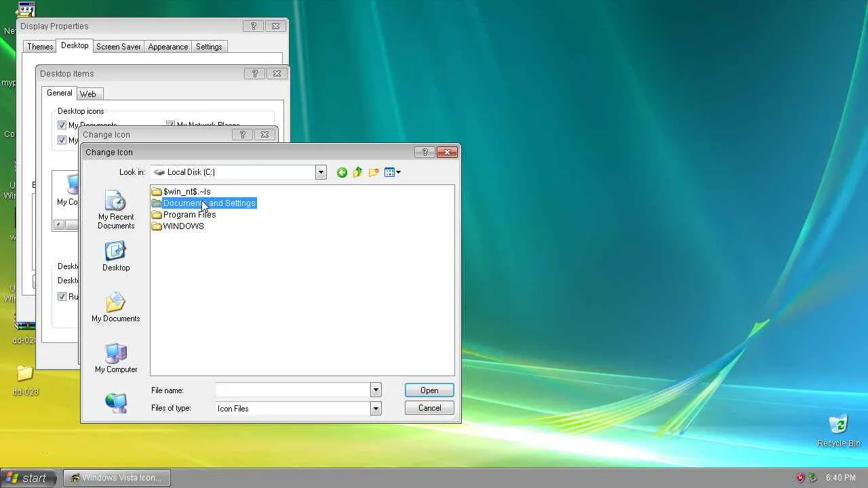Click the Open button
This screenshot has width=868, height=488.
point(429,390)
